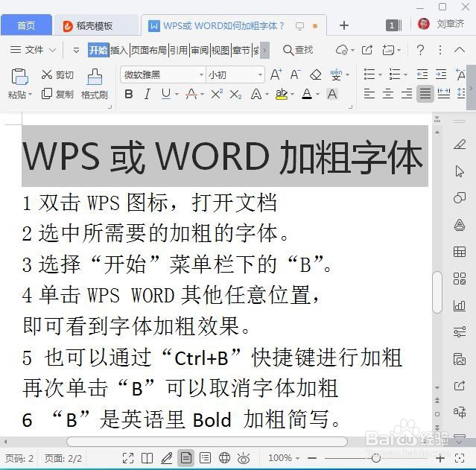Click the zoom slider handle
Viewport: 476px width, 470px height.
(x=376, y=458)
